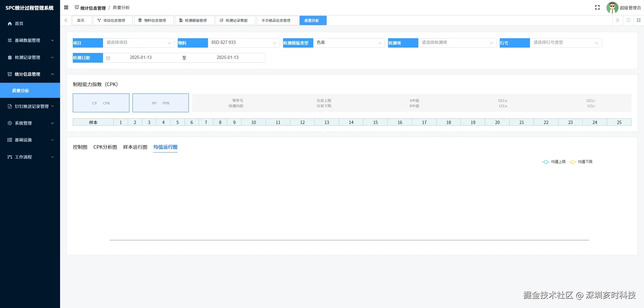Enter fullscreen mode via the top-right icon
This screenshot has height=308, width=644.
point(597,7)
